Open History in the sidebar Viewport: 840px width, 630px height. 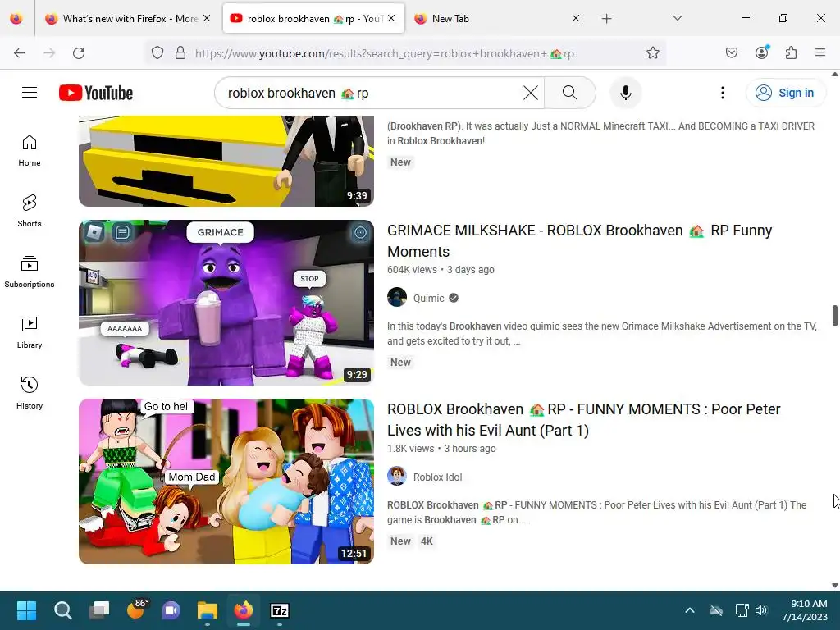[x=30, y=393]
